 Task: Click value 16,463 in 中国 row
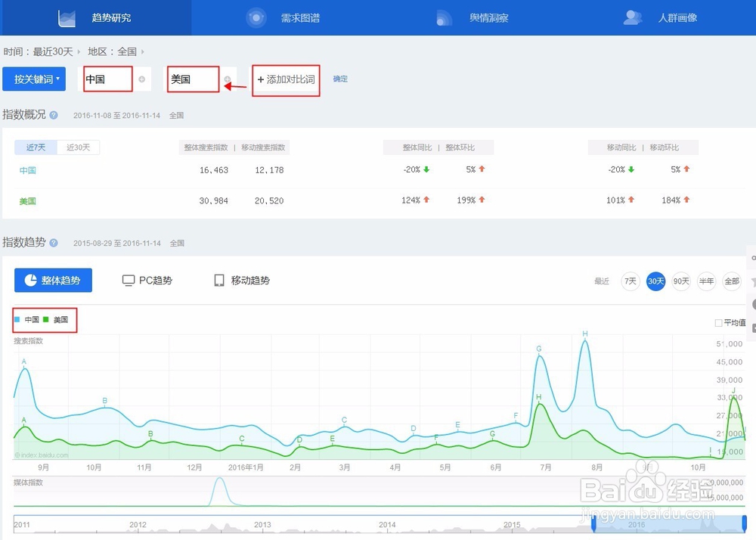pyautogui.click(x=214, y=170)
